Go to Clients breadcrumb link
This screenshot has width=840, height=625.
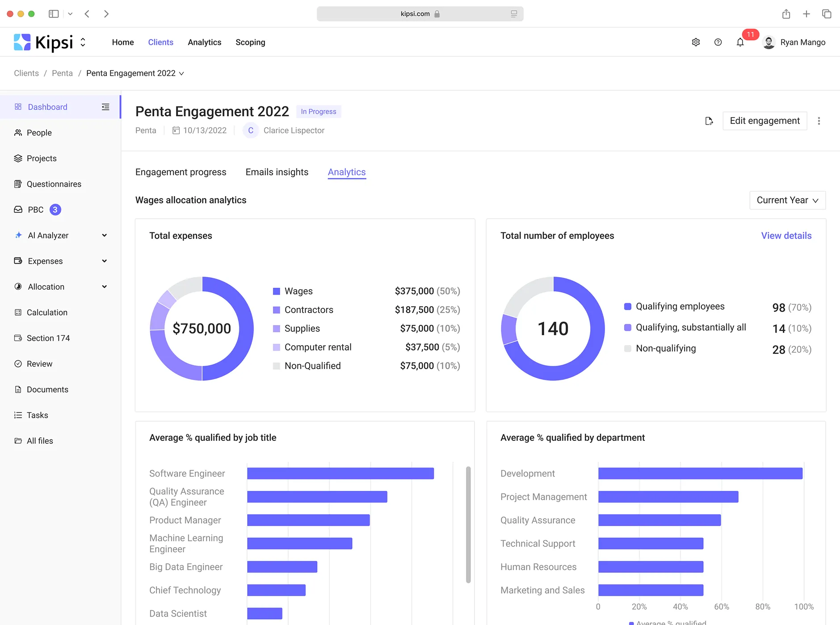26,73
